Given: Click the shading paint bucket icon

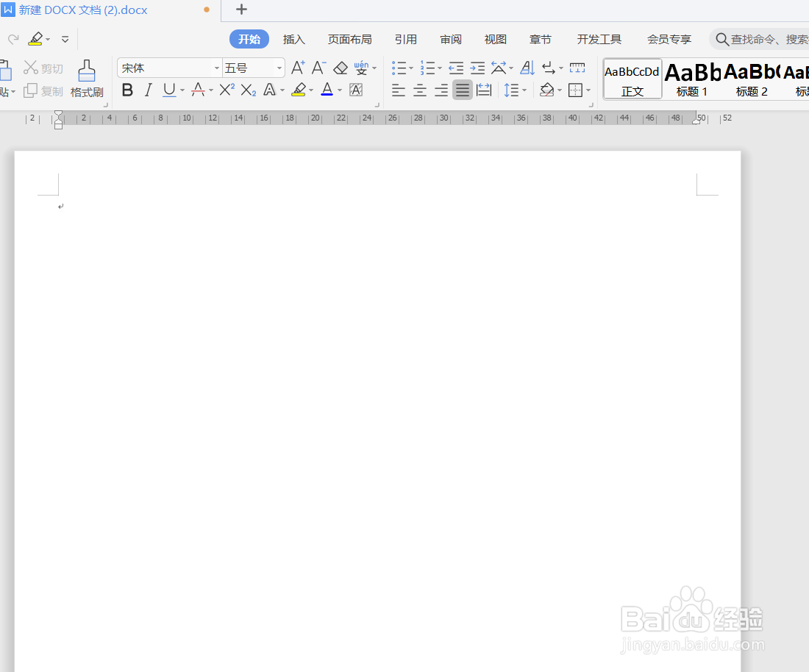Looking at the screenshot, I should click(547, 90).
